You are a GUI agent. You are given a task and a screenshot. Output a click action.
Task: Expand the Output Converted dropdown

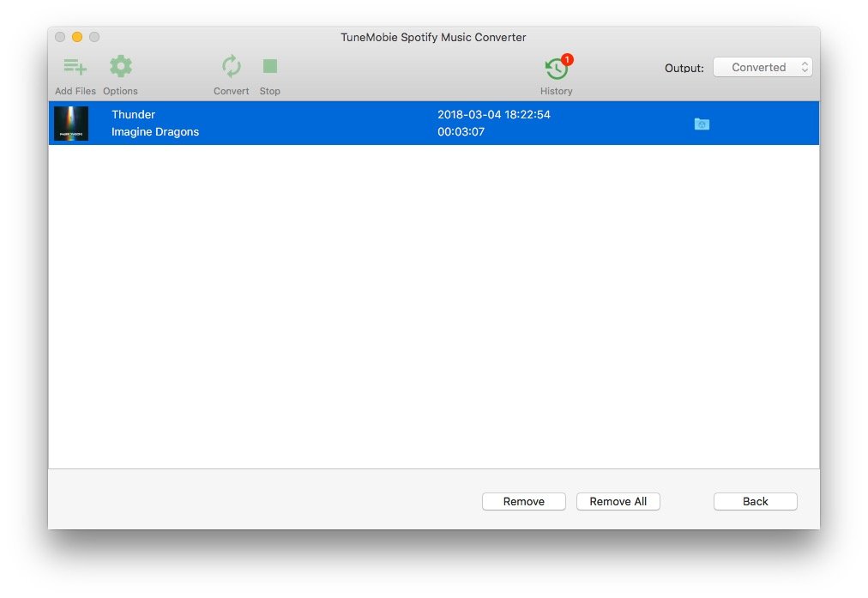763,67
